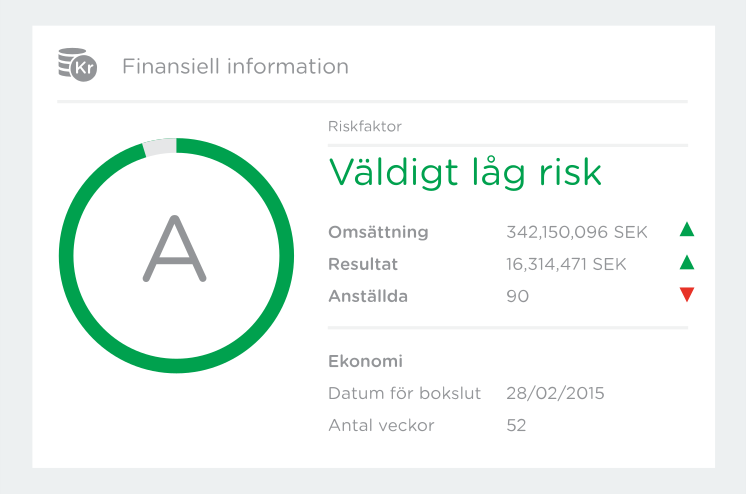Click green up arrow beside Omsättning
Screen dimensions: 746x494
coord(686,230)
